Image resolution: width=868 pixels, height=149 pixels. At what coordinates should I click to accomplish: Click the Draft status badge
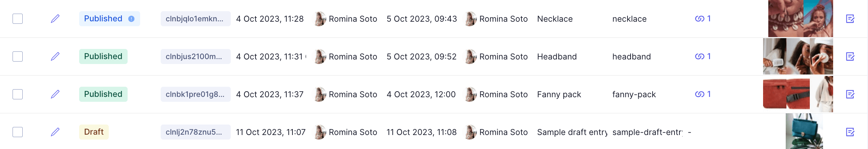coord(94,132)
